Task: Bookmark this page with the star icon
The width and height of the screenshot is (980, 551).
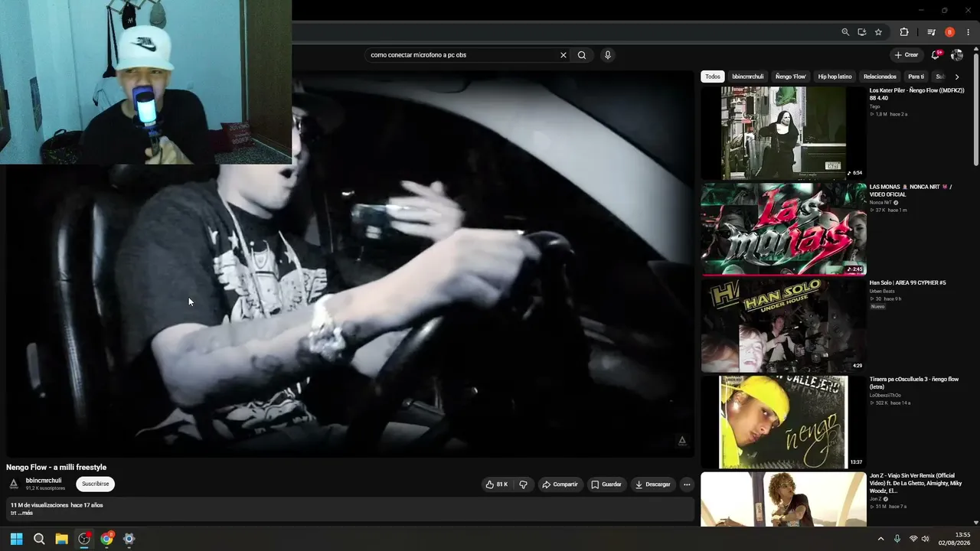Action: [878, 32]
